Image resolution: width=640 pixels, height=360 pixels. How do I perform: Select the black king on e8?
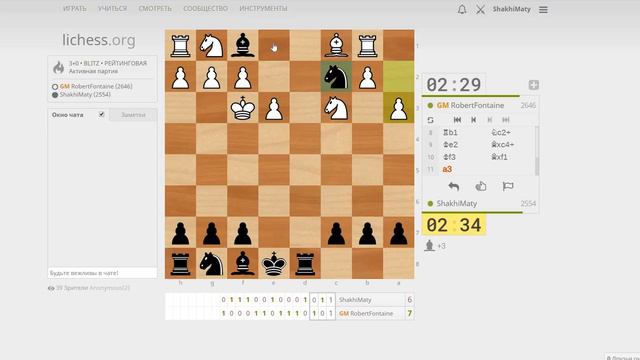[274, 263]
